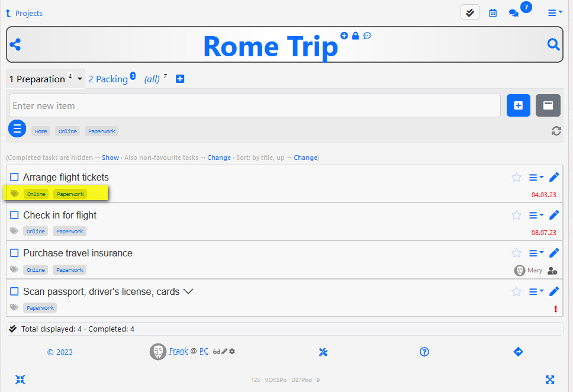Open Purchase travel insurance item menu dropdown

click(536, 253)
